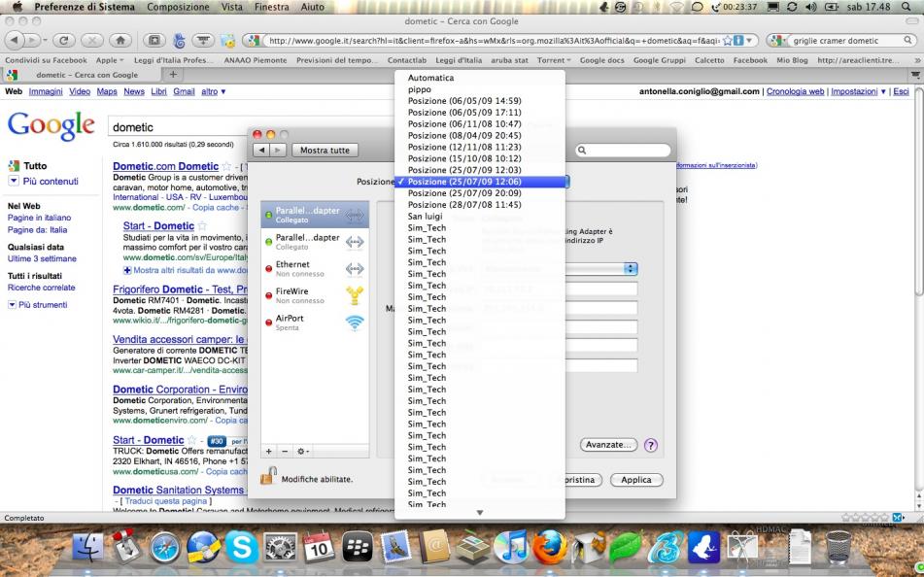Remove selected network service with minus
This screenshot has height=577, width=924.
click(285, 452)
